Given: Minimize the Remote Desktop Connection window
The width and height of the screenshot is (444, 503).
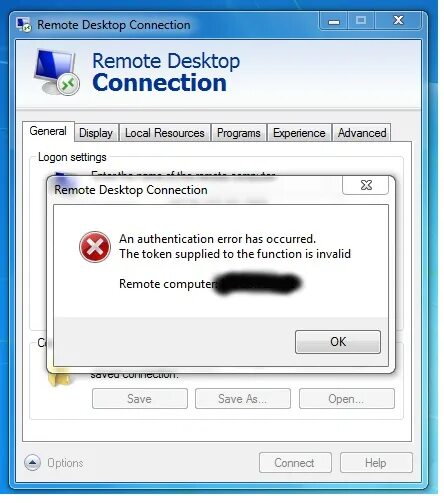Looking at the screenshot, I should coord(334,21).
